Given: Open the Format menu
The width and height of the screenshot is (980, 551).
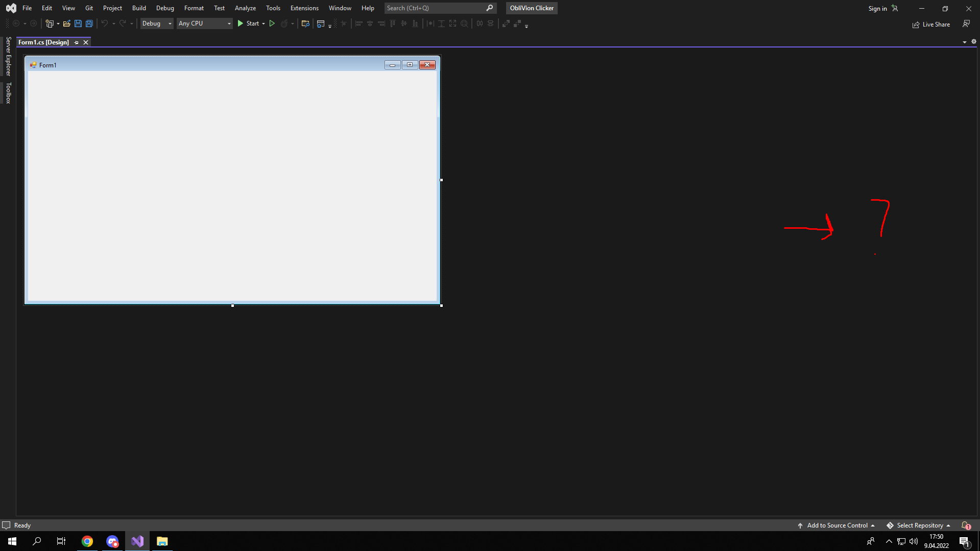Looking at the screenshot, I should click(194, 8).
